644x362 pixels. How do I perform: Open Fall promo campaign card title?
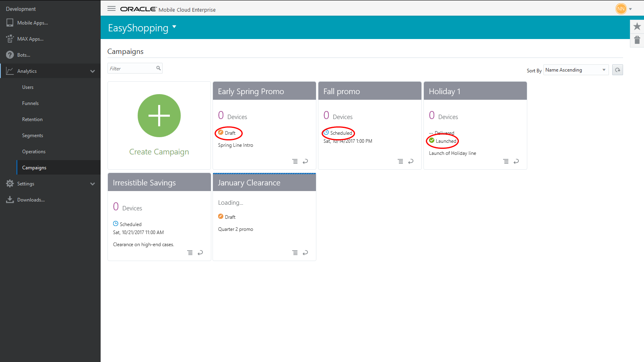(x=342, y=91)
